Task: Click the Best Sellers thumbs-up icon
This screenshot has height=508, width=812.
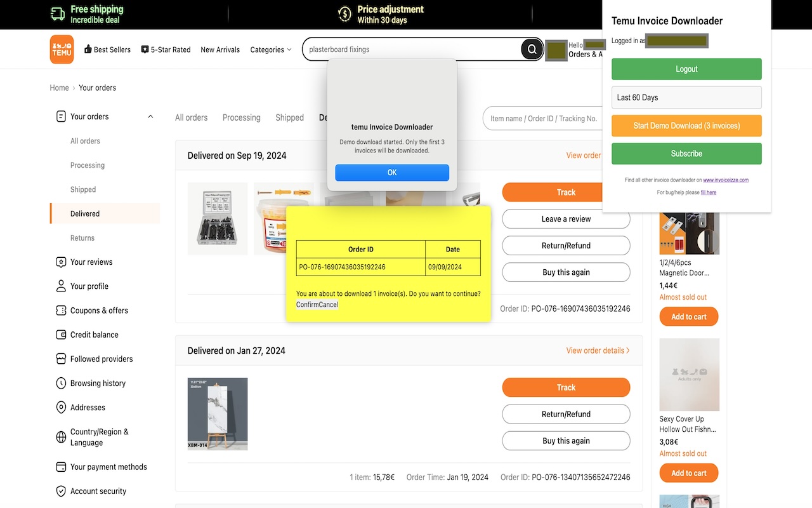Action: (x=88, y=50)
